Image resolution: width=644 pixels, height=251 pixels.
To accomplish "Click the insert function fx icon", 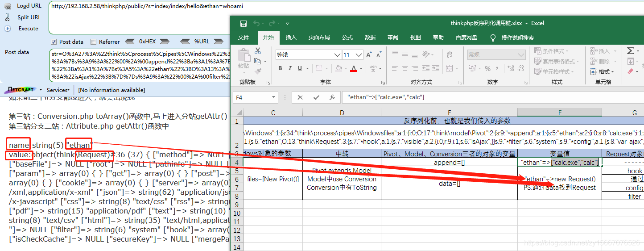I will pos(332,97).
